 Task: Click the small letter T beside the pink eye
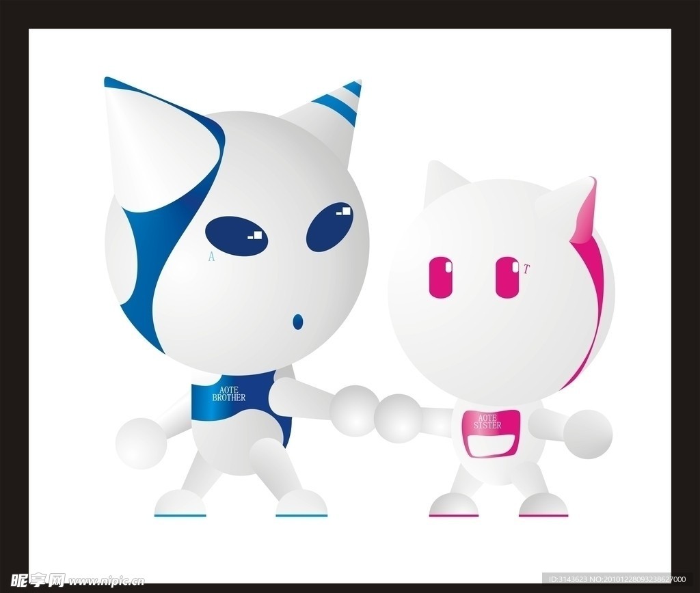point(526,269)
